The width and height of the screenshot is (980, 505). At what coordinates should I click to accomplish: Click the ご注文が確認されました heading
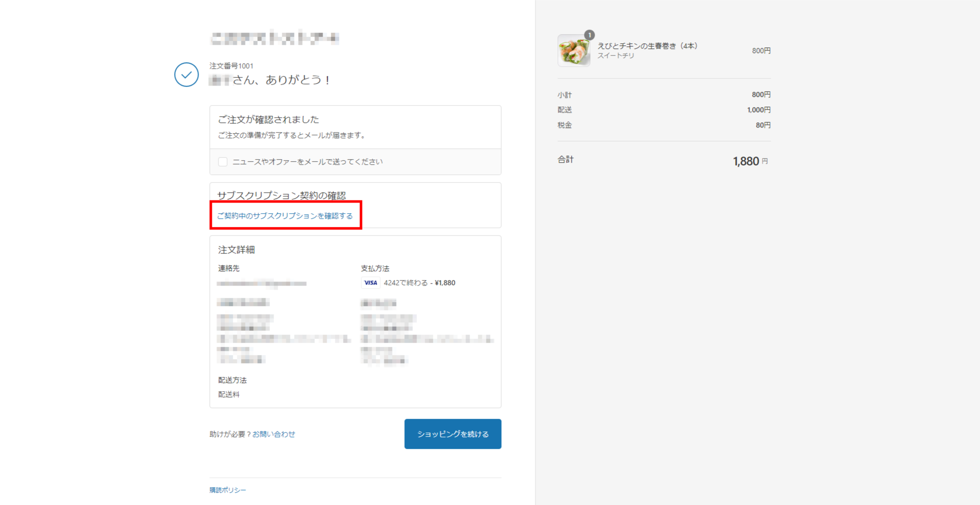(x=268, y=119)
